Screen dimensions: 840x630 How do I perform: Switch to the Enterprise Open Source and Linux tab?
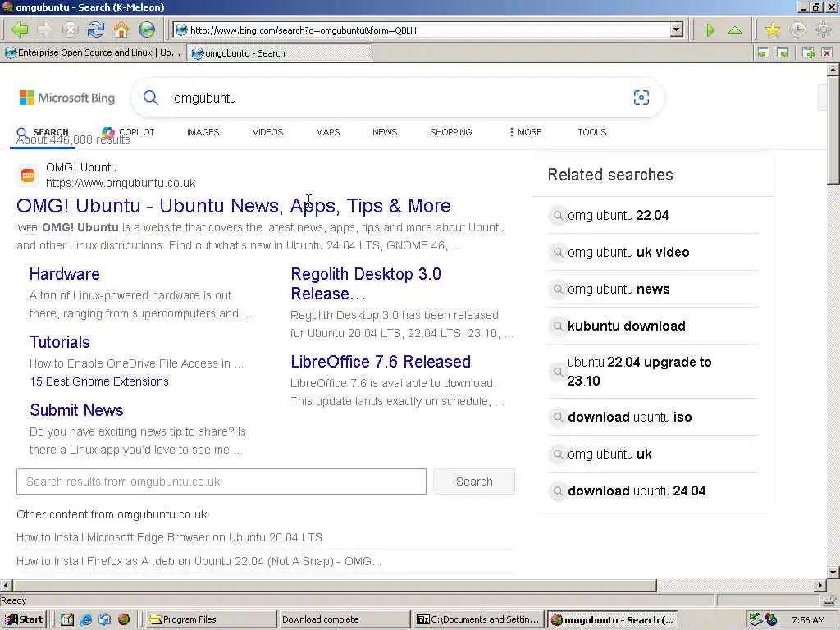pos(94,52)
